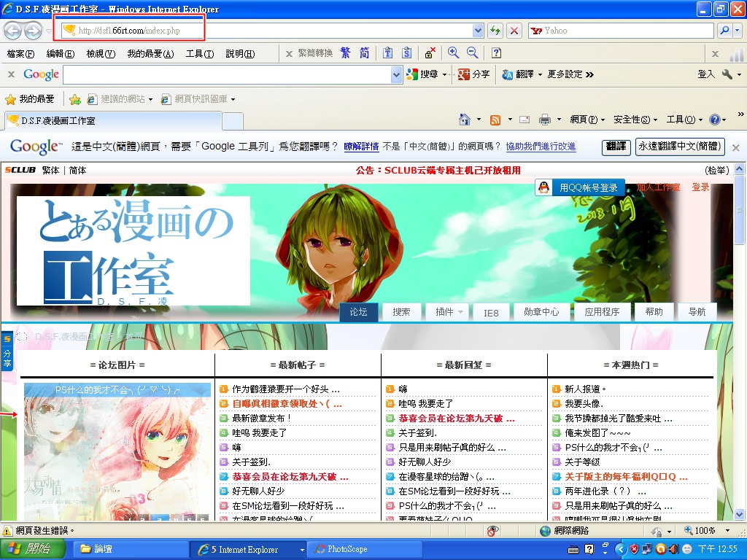The width and height of the screenshot is (747, 560).
Task: Click the PhotoScape taskbar button
Action: [365, 549]
